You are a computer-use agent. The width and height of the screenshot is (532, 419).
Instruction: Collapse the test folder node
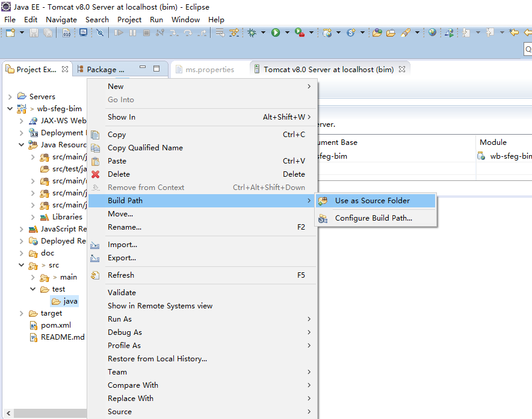tap(33, 289)
